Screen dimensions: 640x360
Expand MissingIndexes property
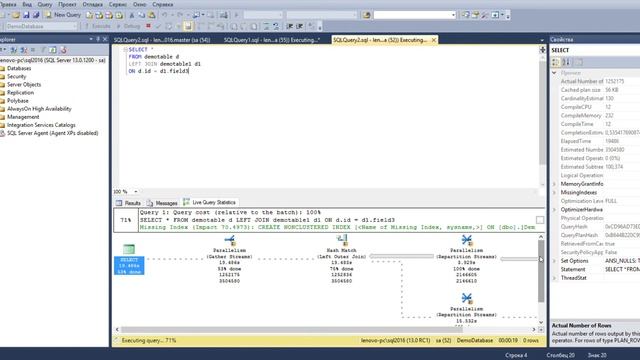pyautogui.click(x=554, y=193)
